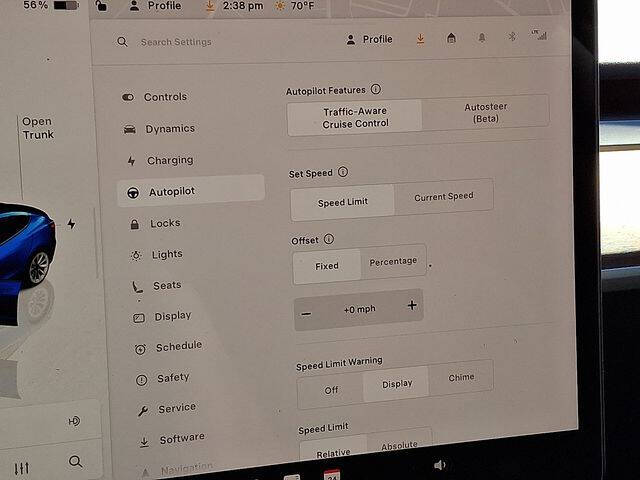The height and width of the screenshot is (480, 640).
Task: Open HomeLink garage icon in settings header
Action: 451,38
